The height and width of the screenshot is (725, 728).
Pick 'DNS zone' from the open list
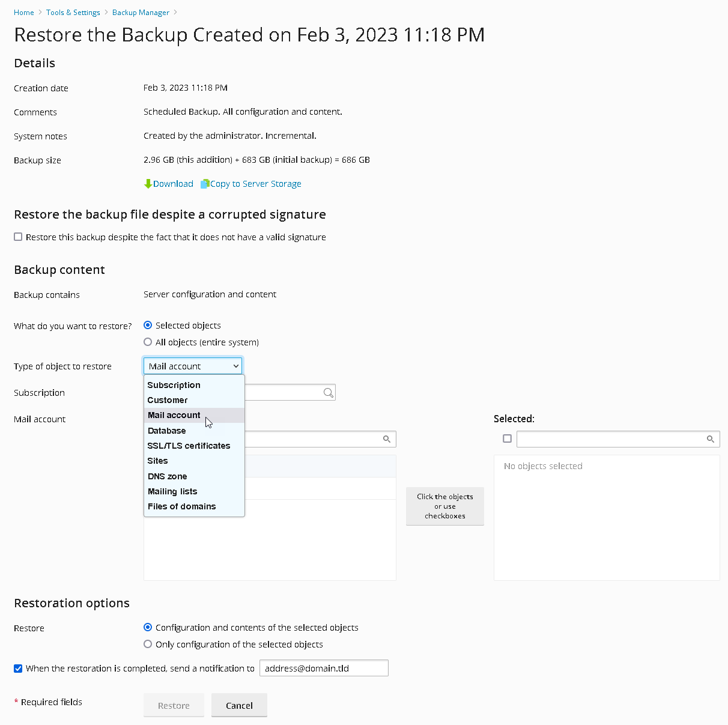(167, 476)
